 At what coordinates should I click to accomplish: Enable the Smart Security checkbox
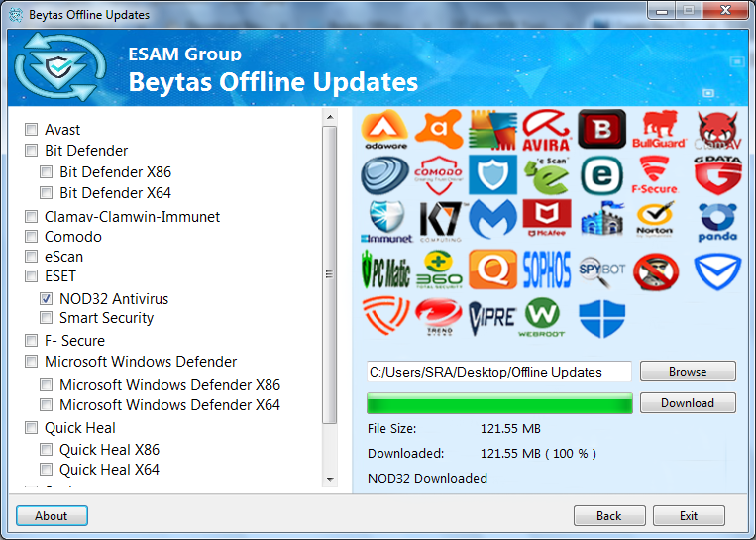tap(47, 318)
